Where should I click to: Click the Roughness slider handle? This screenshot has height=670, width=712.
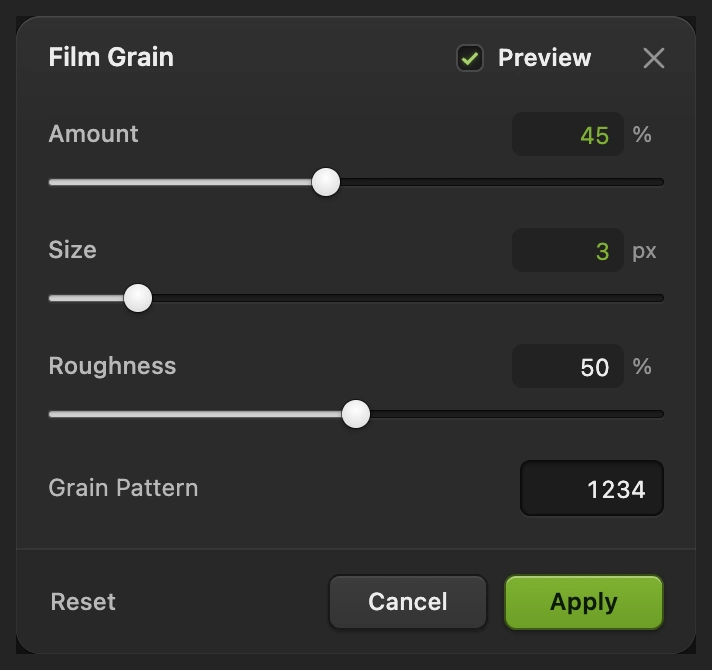(356, 414)
